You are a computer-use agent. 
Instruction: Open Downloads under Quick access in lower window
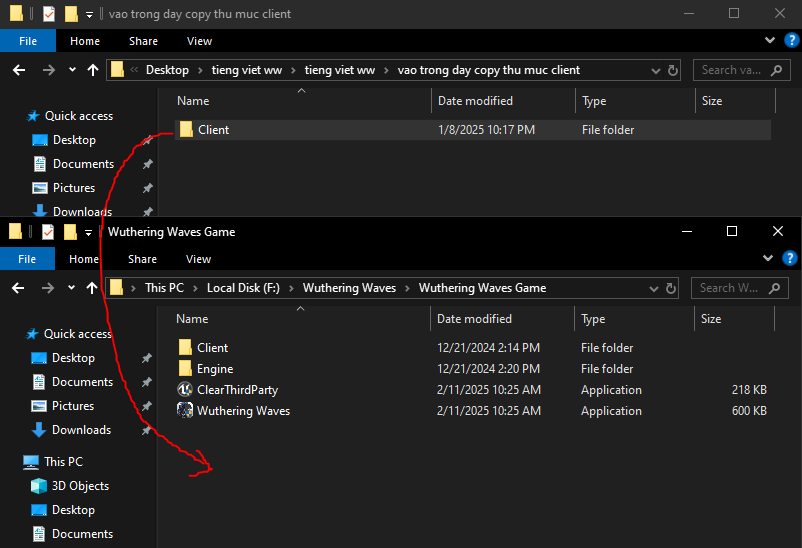(x=71, y=430)
